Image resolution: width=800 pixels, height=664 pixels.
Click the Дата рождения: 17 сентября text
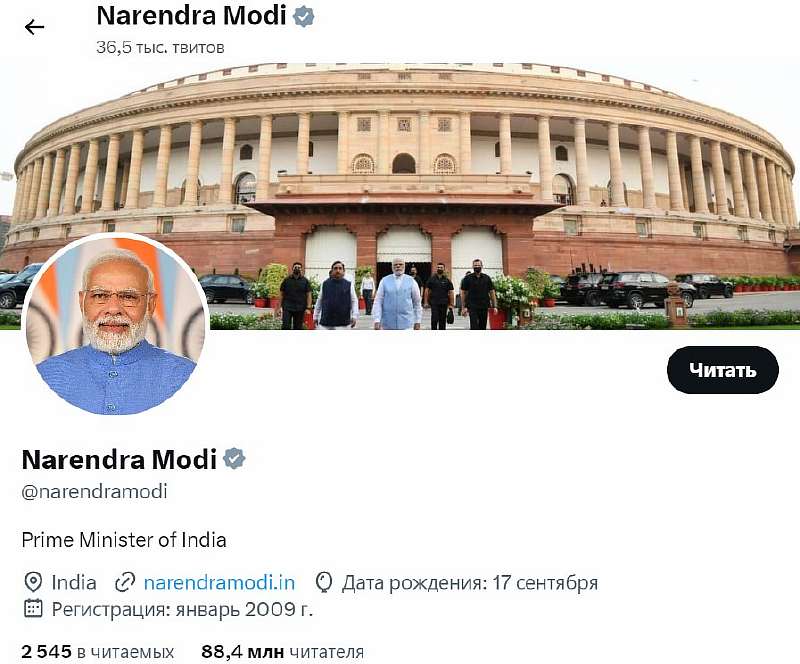[x=470, y=582]
